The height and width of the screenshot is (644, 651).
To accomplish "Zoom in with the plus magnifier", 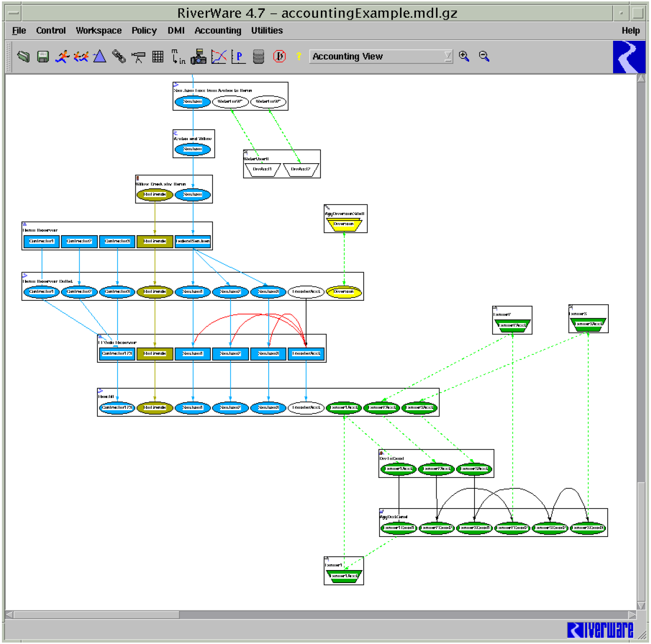I will pos(464,56).
